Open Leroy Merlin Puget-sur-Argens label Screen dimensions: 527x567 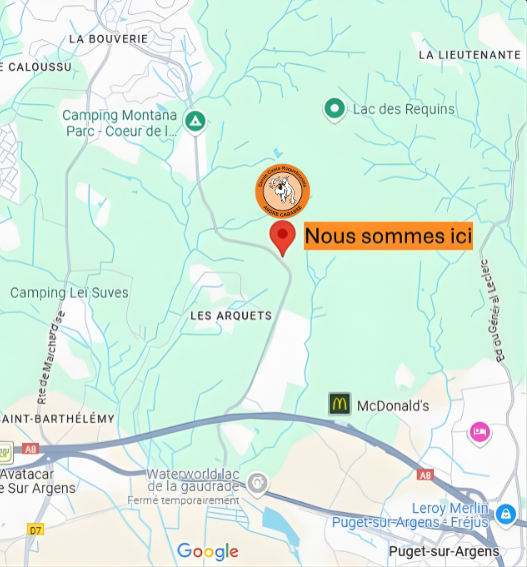coord(411,515)
